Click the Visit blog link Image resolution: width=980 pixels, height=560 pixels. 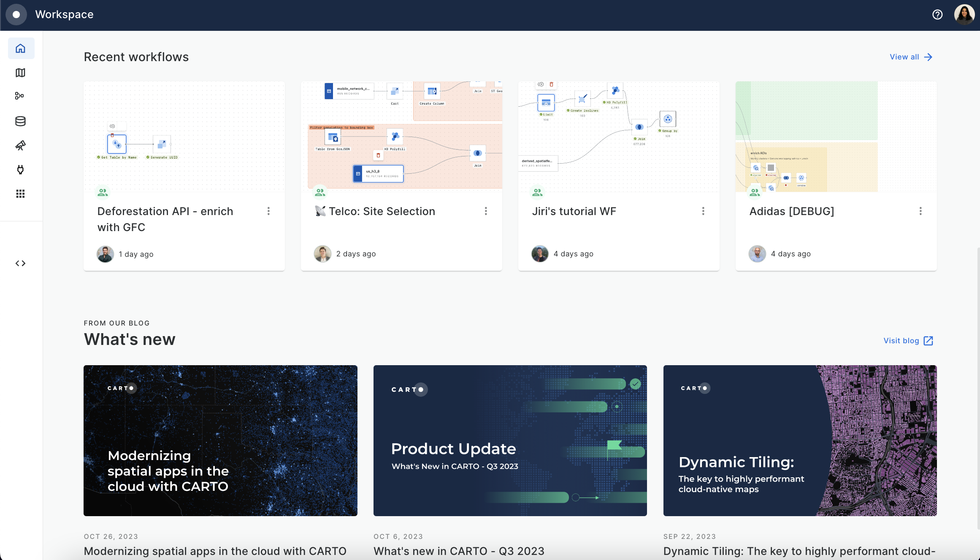coord(908,341)
